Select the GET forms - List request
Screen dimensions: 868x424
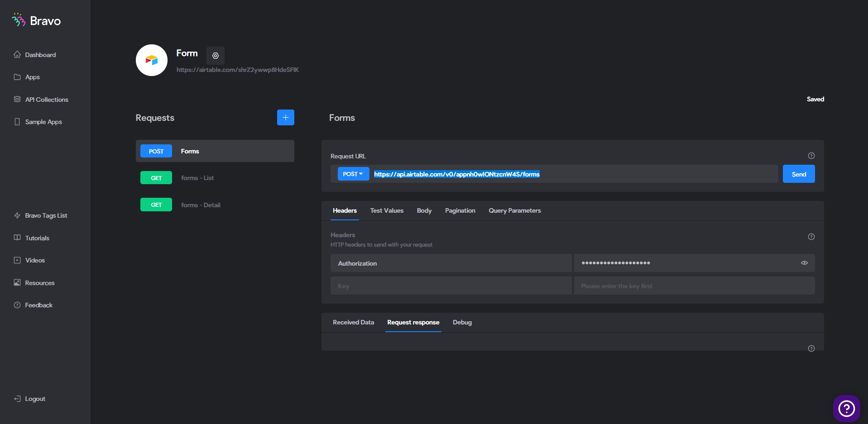tap(215, 178)
